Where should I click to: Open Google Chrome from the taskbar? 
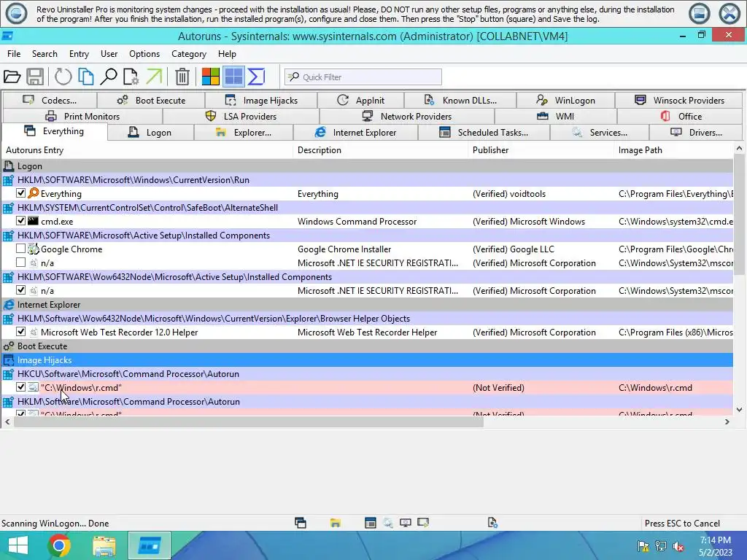[x=59, y=545]
